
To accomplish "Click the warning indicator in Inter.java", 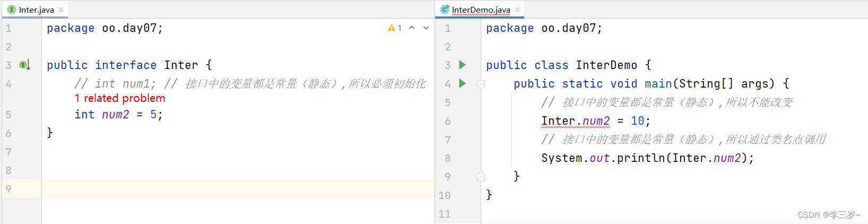I will pos(394,28).
